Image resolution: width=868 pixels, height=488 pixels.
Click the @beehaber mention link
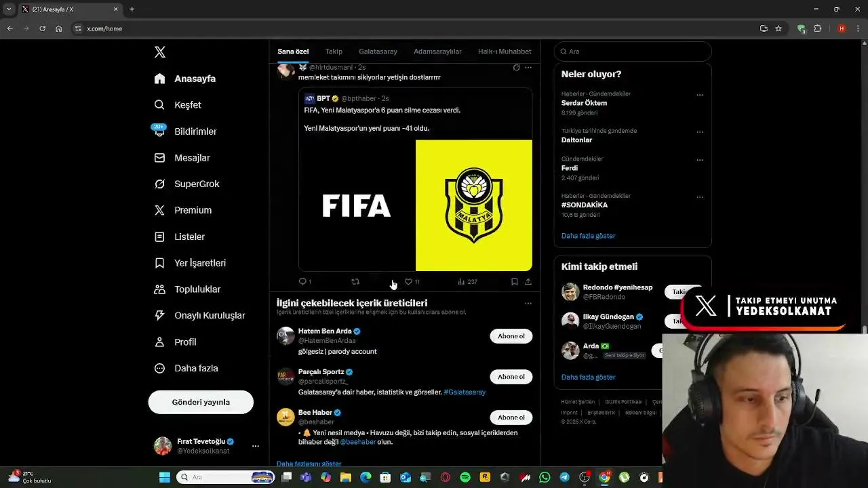coord(358,442)
